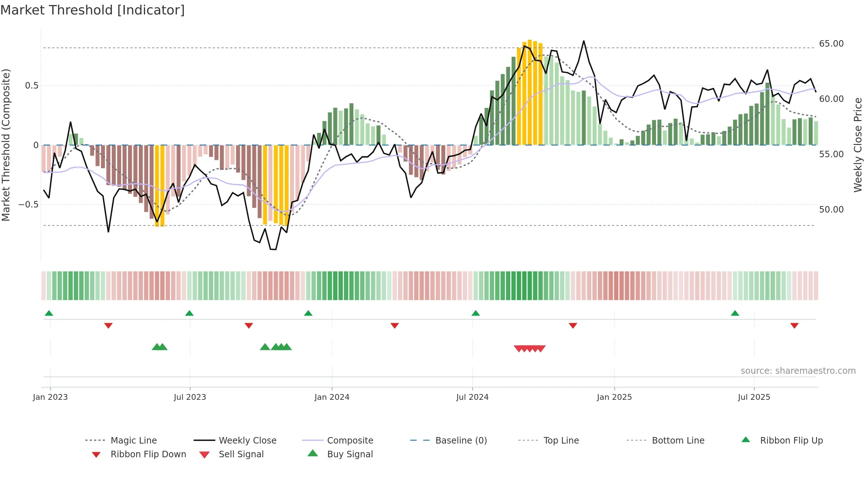868x488 pixels.
Task: Click the 55.00 price axis label
Action: coord(831,154)
